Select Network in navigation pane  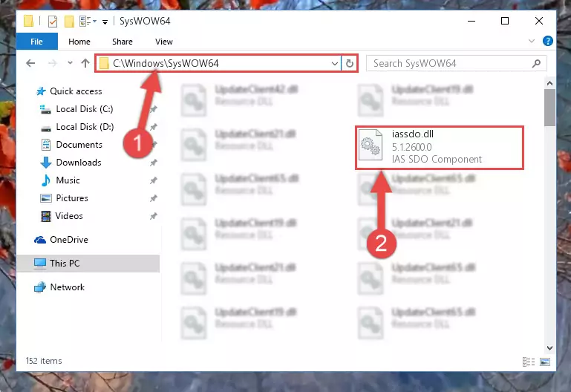point(68,287)
